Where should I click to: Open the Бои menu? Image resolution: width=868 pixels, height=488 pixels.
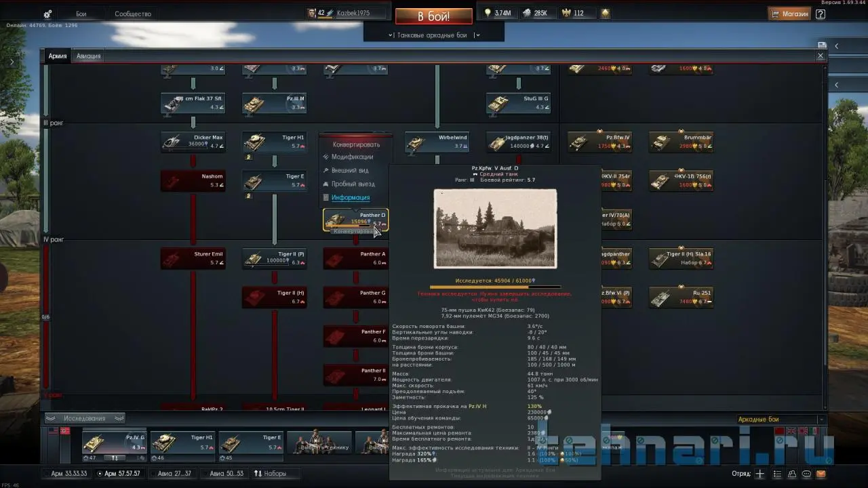(81, 14)
